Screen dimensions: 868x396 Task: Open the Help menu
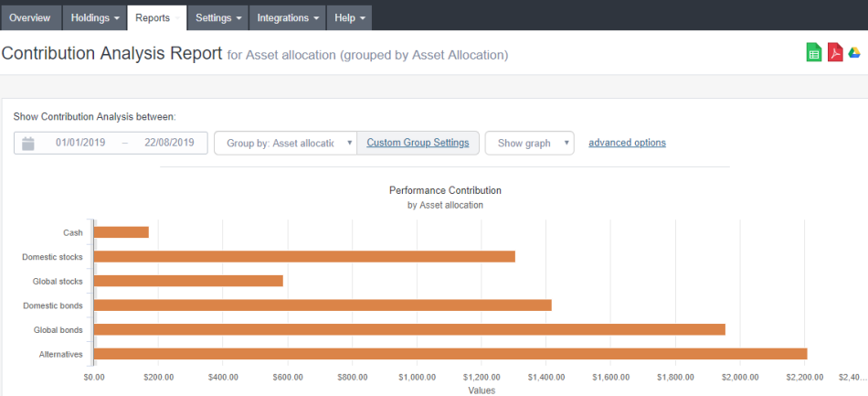pyautogui.click(x=349, y=17)
